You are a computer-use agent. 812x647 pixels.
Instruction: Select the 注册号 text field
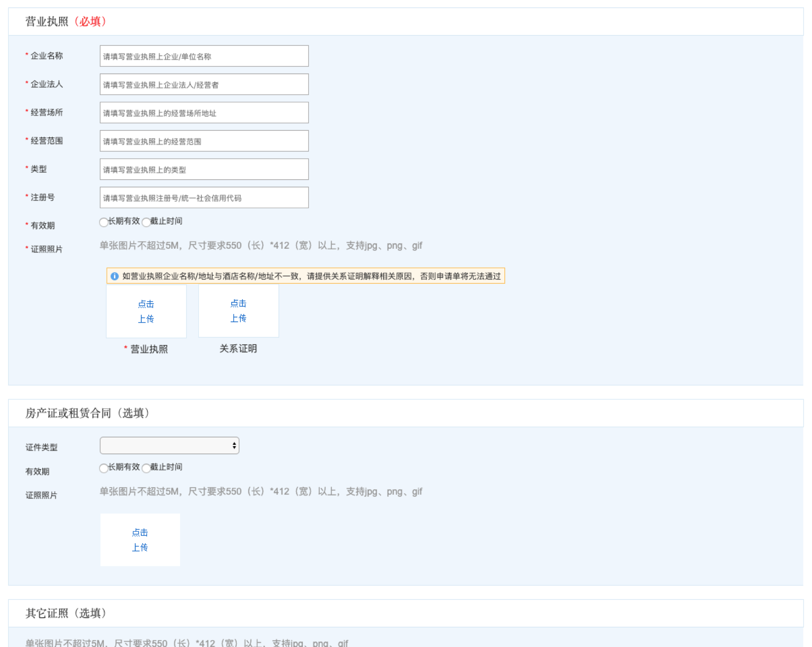coord(204,197)
